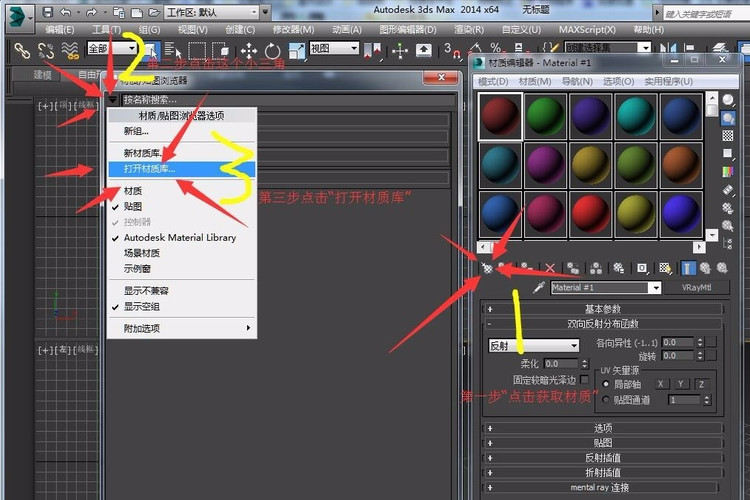Click the Video Color Check icon
Image resolution: width=750 pixels, height=500 pixels.
pyautogui.click(x=728, y=171)
